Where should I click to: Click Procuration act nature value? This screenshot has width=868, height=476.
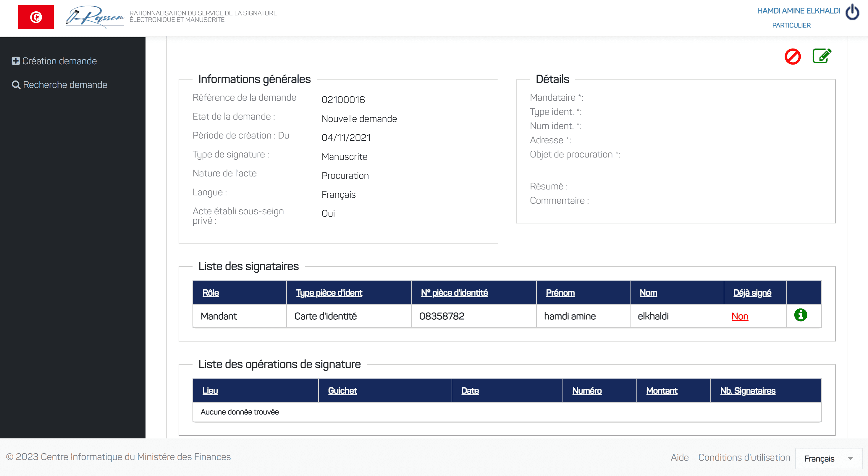345,176
